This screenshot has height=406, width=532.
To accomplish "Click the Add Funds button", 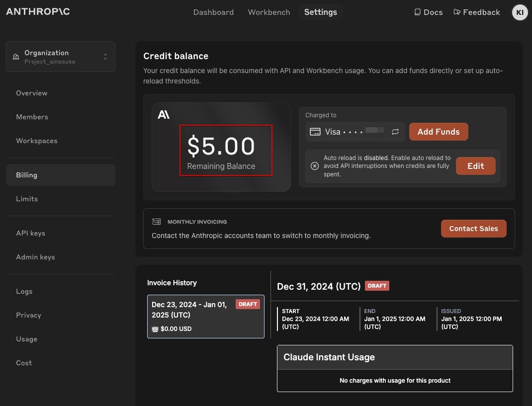I will pyautogui.click(x=439, y=132).
